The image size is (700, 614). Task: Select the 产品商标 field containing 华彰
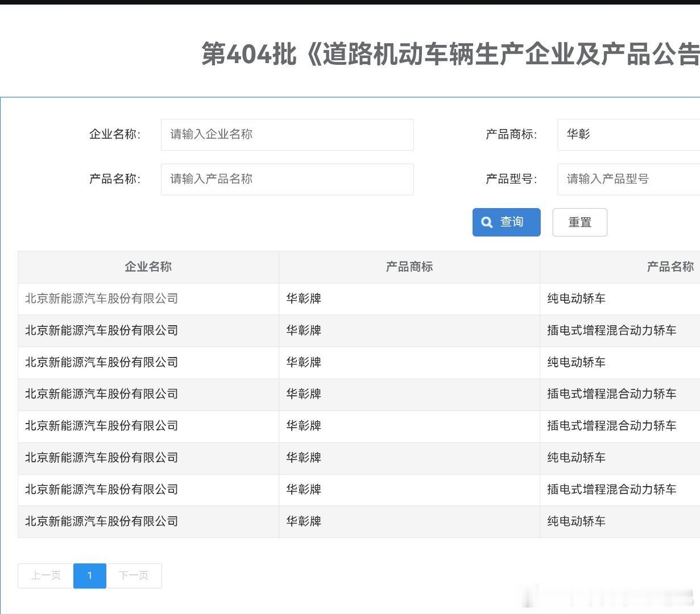(628, 135)
